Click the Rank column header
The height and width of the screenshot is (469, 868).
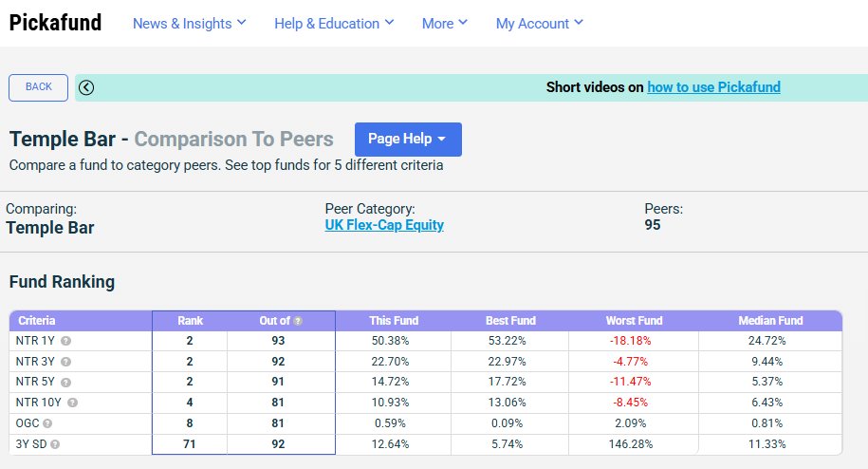(x=190, y=321)
